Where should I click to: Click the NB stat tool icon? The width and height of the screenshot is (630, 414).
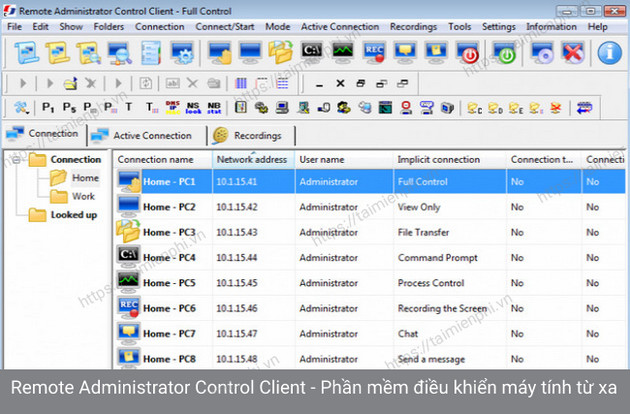[214, 108]
